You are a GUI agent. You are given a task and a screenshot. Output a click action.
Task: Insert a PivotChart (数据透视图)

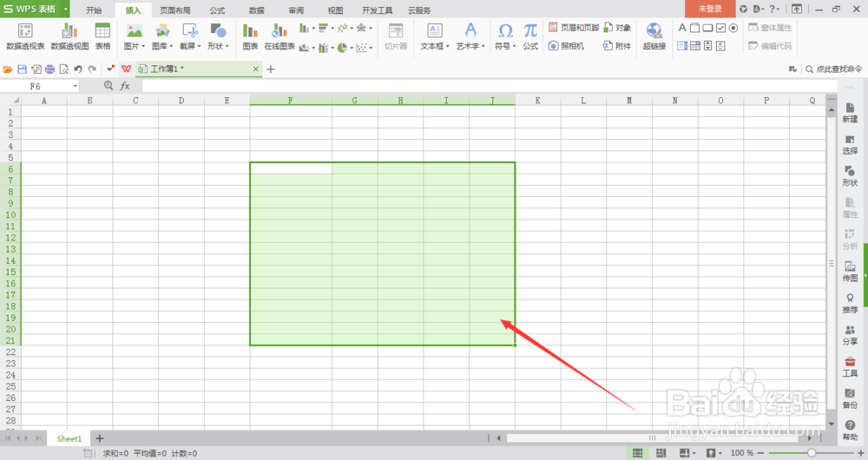[x=69, y=37]
